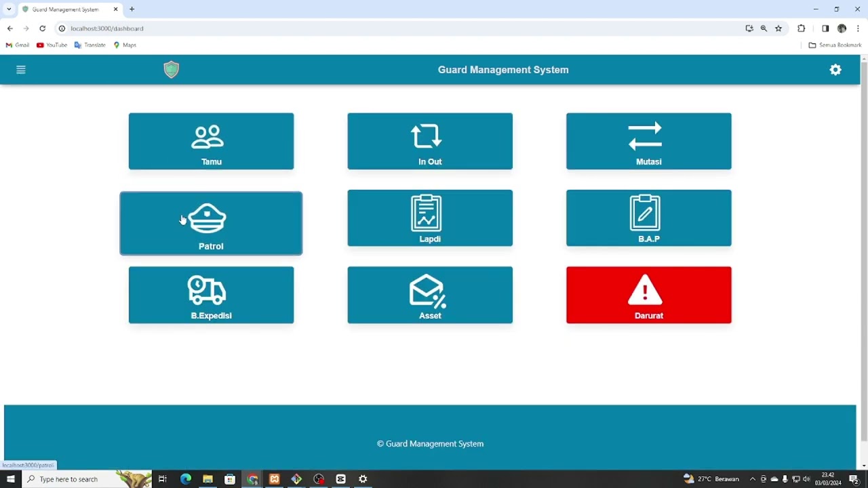
Task: Open the XAMPP icon on the taskbar
Action: [x=274, y=479]
